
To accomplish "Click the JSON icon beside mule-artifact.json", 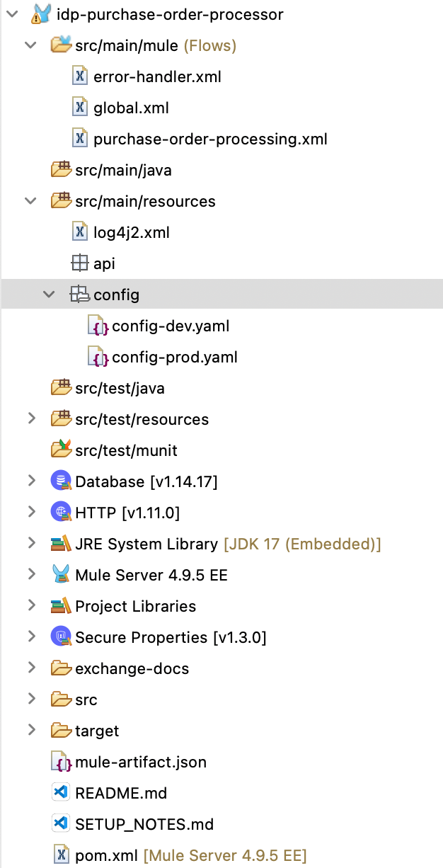I will (62, 761).
